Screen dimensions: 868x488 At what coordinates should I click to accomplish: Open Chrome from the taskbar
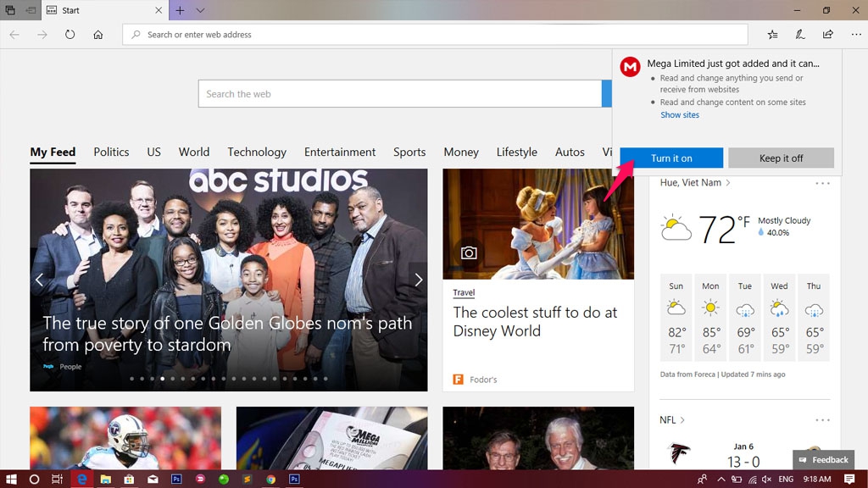coord(270,480)
